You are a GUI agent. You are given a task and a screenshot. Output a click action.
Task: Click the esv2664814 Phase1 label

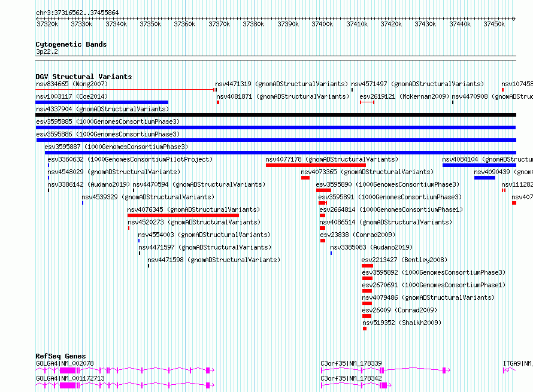point(391,209)
